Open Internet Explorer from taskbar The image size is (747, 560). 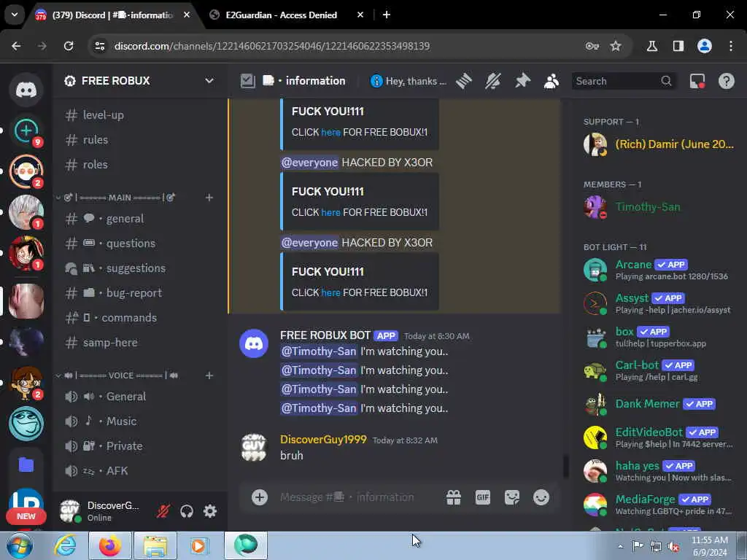[65, 545]
